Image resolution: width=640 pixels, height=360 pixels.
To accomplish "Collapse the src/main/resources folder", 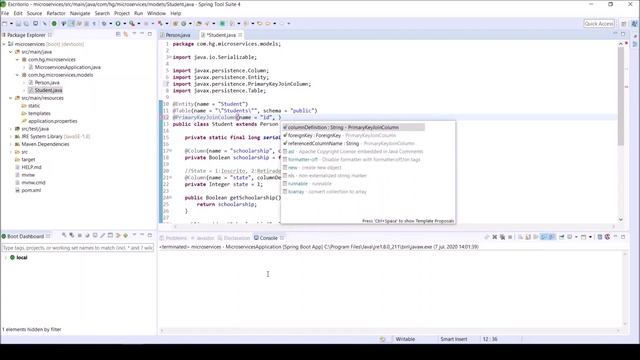I will click(x=11, y=98).
